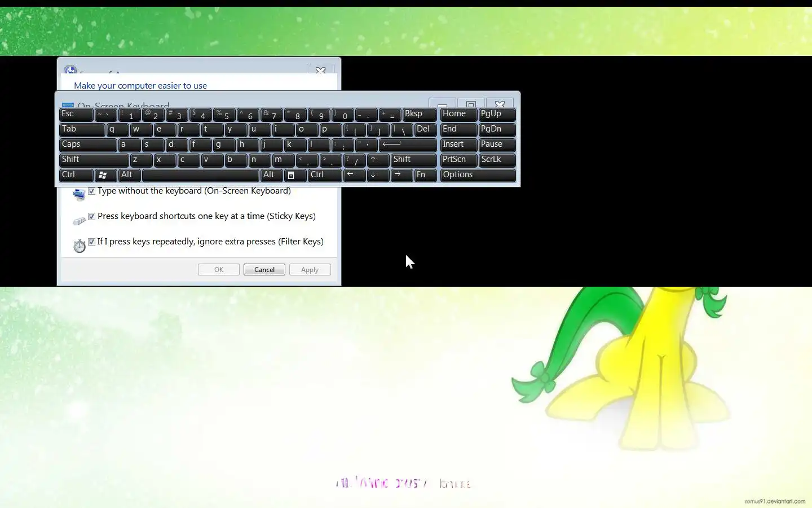The width and height of the screenshot is (812, 508).
Task: Click the Apply button
Action: (310, 270)
